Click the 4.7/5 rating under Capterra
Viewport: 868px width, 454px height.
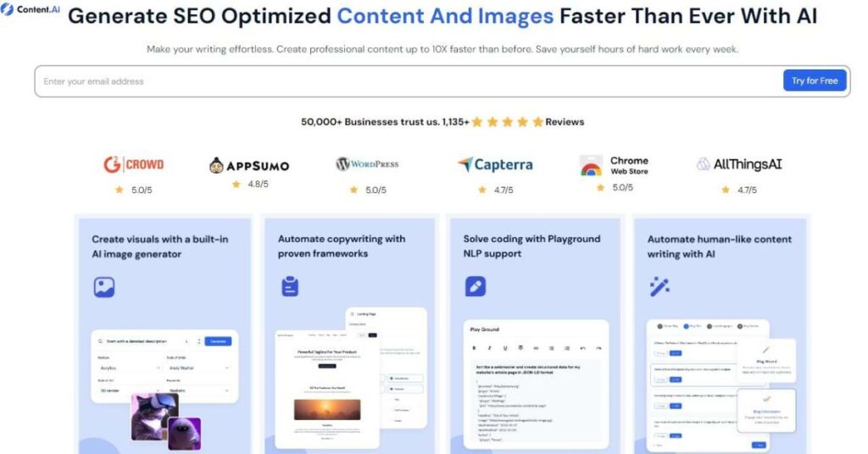pos(495,190)
